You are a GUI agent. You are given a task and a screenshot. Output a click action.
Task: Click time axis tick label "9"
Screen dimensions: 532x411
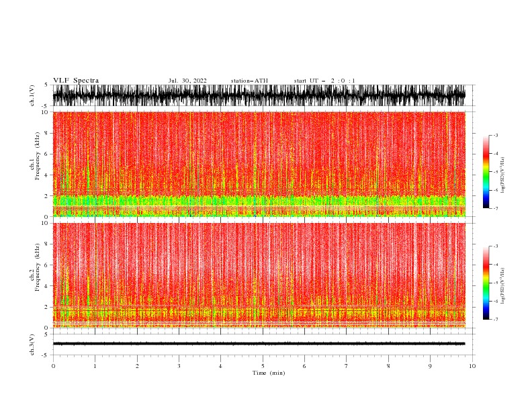(430, 366)
